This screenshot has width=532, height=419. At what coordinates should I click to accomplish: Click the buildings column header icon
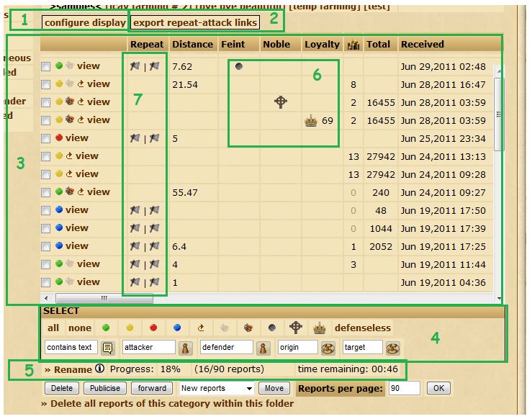click(353, 45)
